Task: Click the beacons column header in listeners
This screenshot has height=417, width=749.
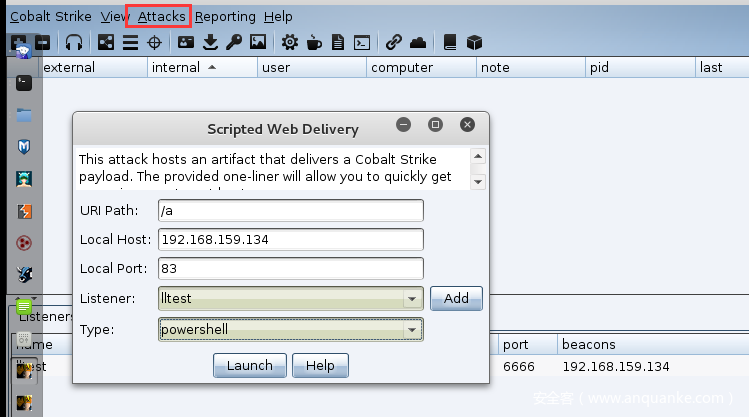Action: click(653, 344)
